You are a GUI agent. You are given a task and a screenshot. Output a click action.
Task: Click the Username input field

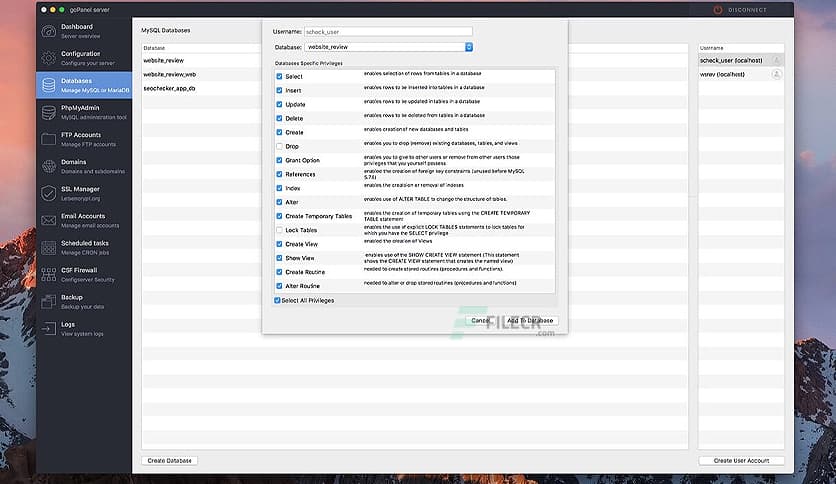click(388, 31)
